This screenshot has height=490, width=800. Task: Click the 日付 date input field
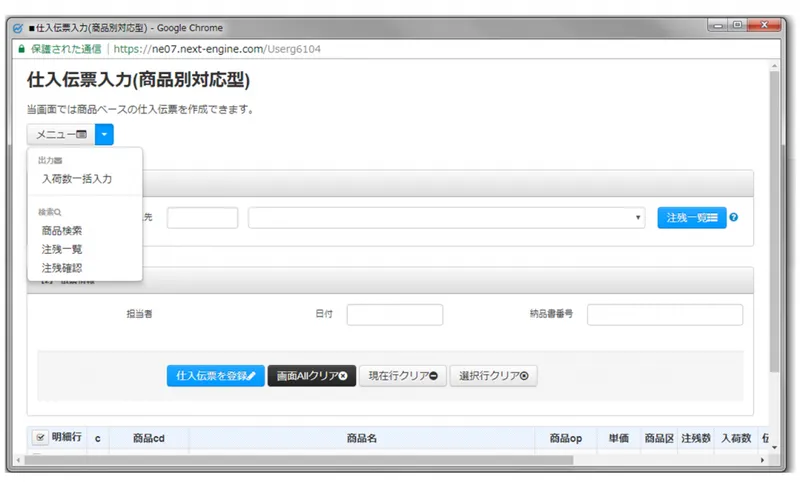click(x=395, y=314)
